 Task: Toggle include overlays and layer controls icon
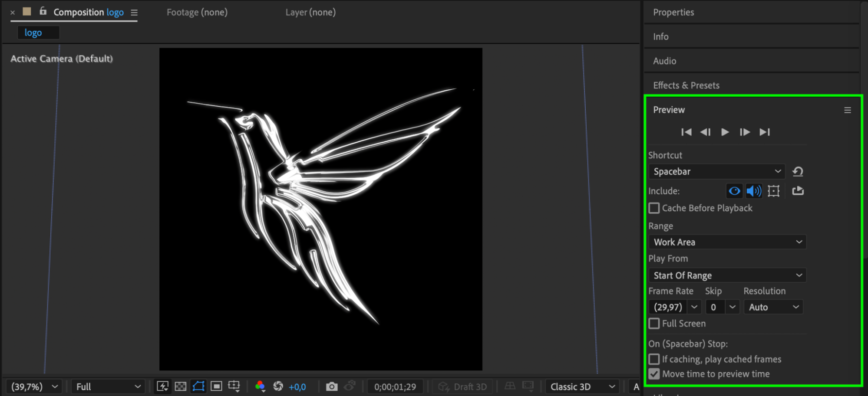(773, 191)
